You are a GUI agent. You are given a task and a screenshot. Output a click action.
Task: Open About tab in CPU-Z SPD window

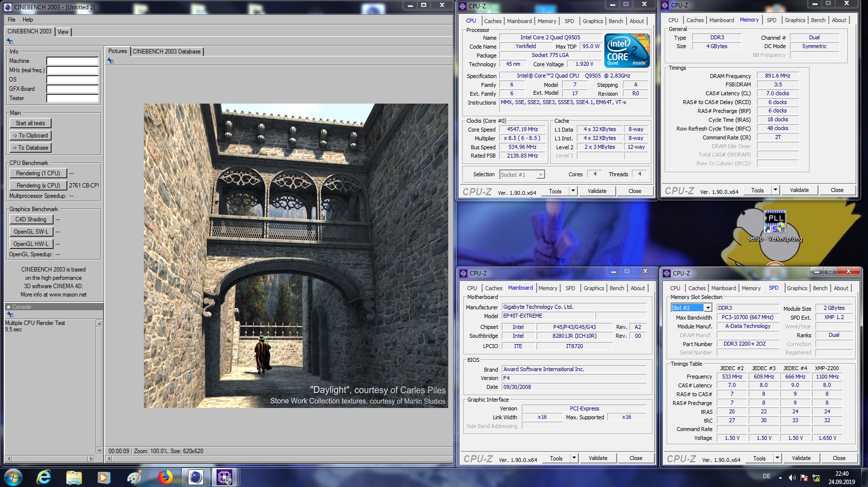tap(841, 288)
